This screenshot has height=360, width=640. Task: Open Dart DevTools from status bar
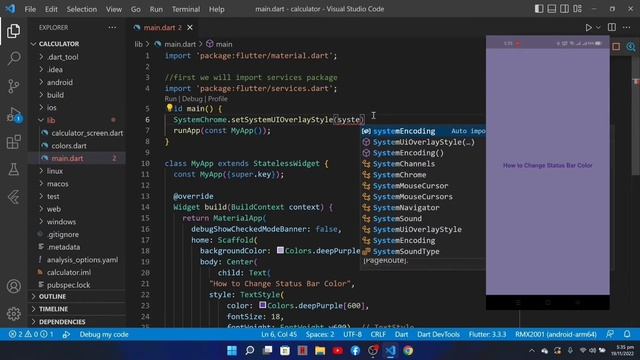point(438,334)
